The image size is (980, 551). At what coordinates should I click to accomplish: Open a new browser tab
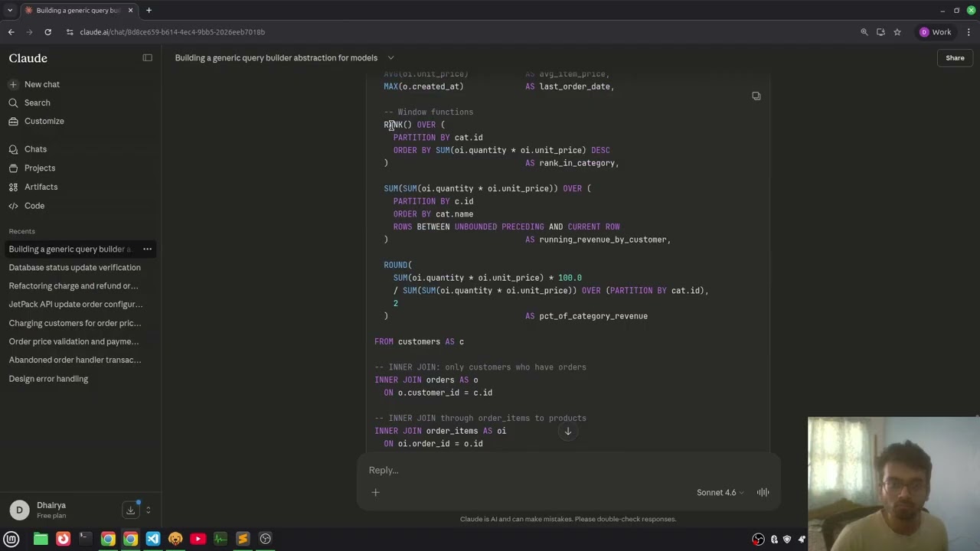coord(149,10)
